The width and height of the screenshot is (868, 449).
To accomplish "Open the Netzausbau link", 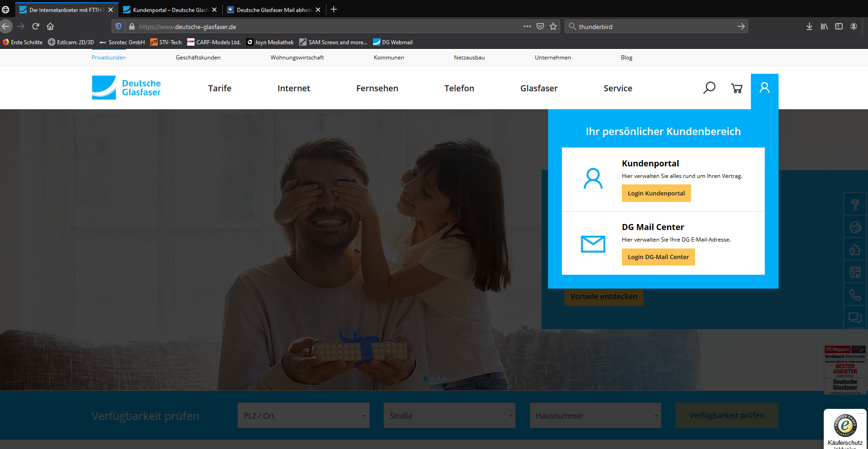I will click(469, 58).
